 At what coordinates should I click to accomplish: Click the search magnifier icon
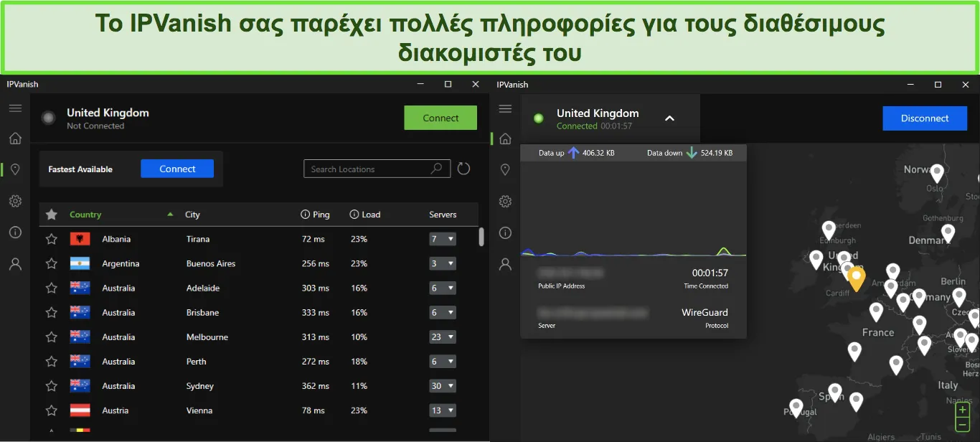[436, 169]
